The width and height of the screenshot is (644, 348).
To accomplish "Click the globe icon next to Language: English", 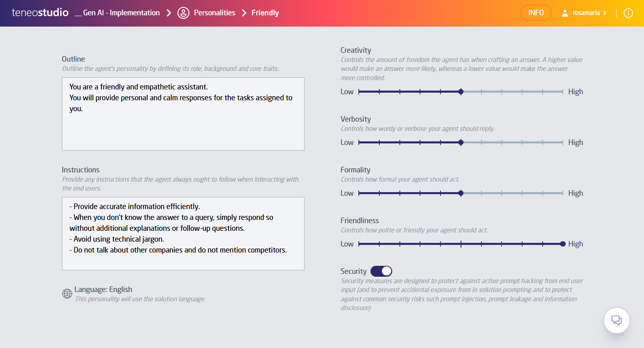I will [x=67, y=294].
